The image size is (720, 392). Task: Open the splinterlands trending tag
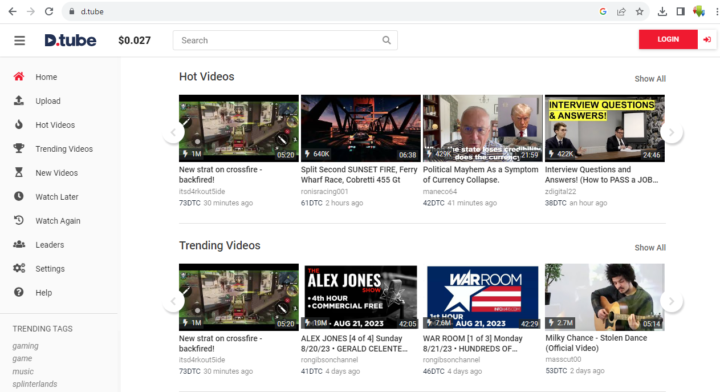pyautogui.click(x=35, y=384)
